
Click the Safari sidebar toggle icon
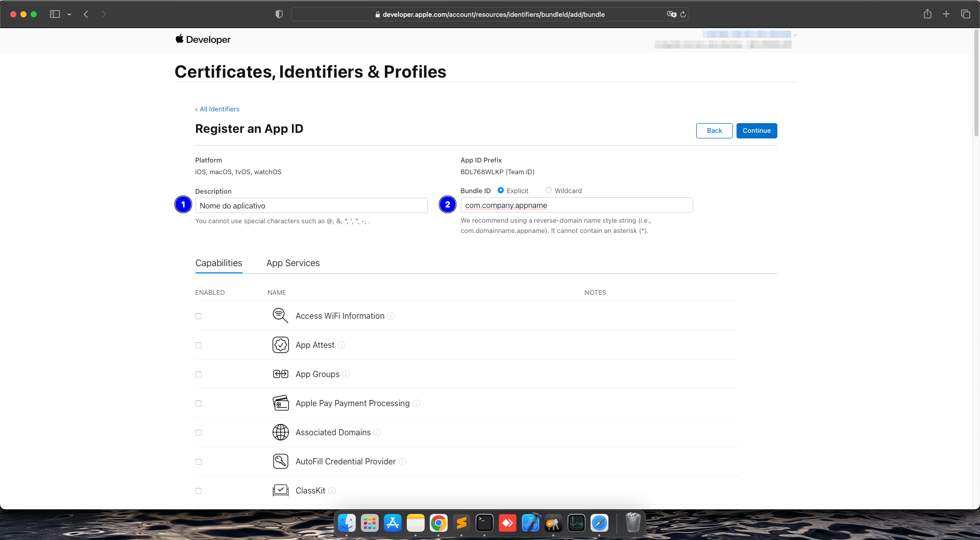pos(55,14)
